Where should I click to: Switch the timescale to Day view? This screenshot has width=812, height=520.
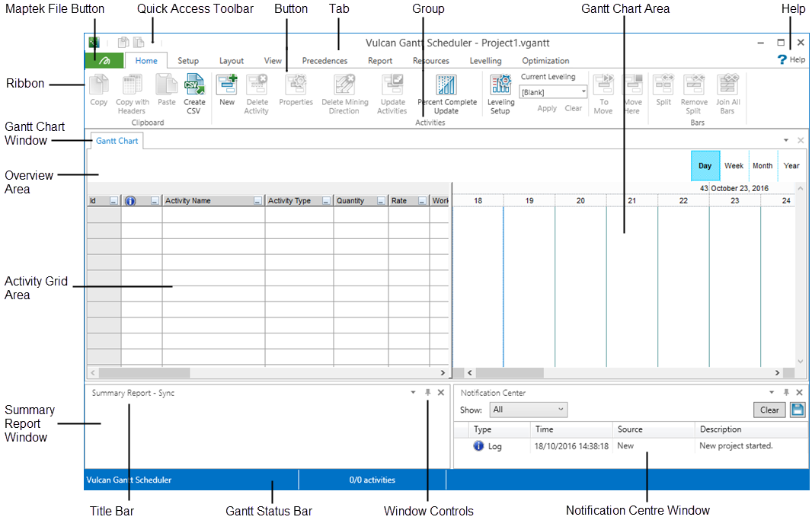click(705, 166)
